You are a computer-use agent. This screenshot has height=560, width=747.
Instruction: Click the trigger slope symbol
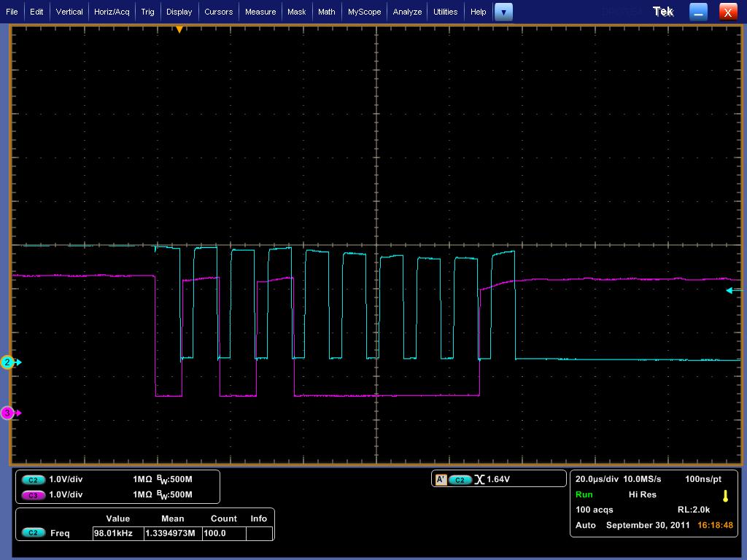(479, 480)
